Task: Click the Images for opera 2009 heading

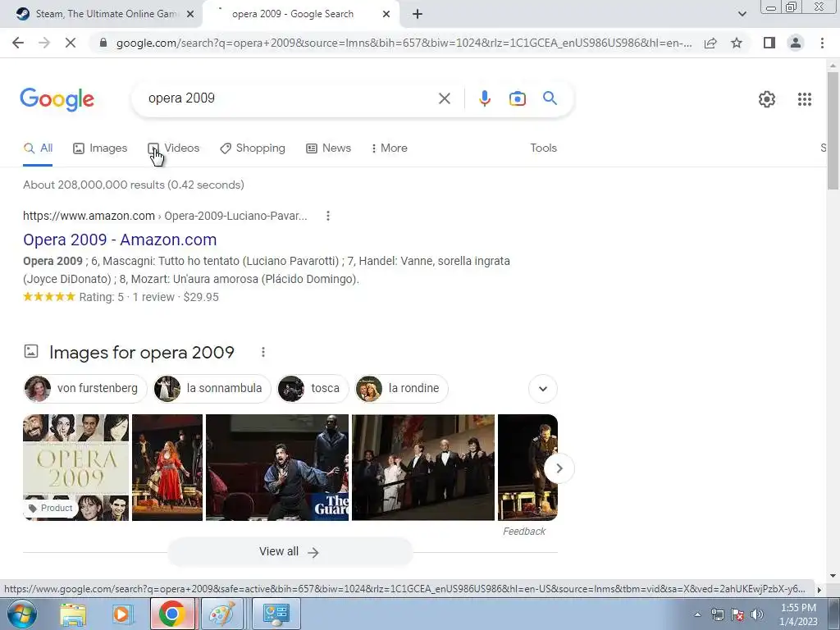Action: pyautogui.click(x=142, y=353)
